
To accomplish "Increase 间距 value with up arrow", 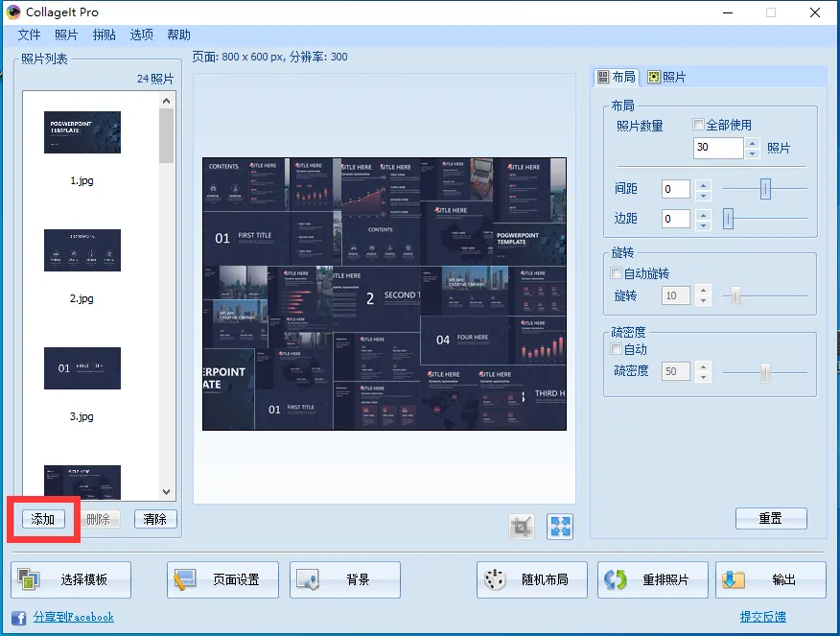I will click(704, 184).
